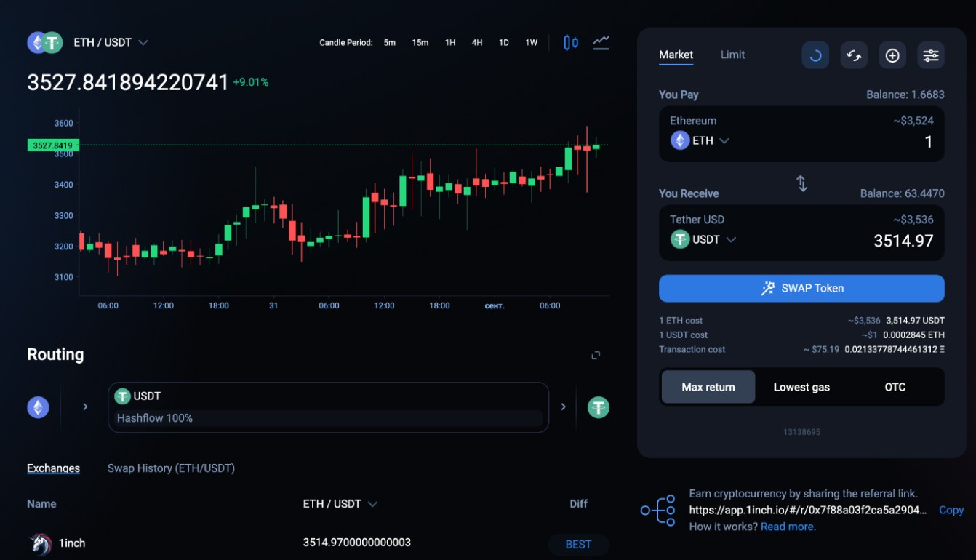This screenshot has height=560, width=976.
Task: Click the referral link share tree icon
Action: (x=657, y=511)
